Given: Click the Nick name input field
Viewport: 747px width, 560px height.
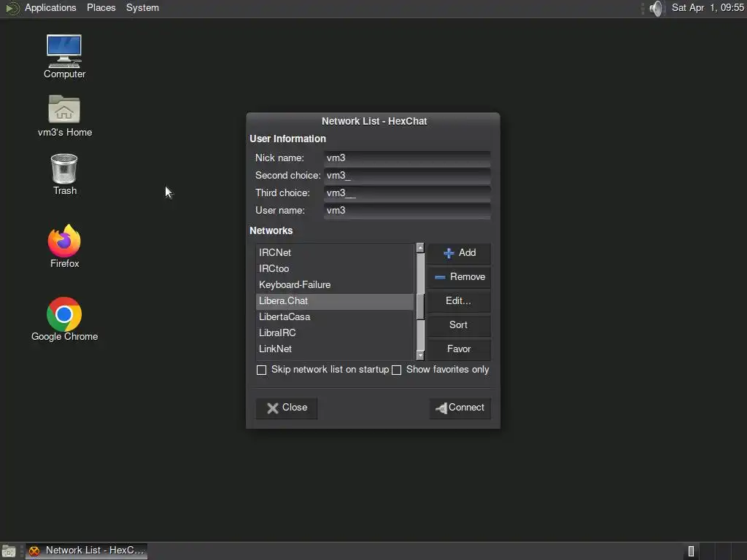Looking at the screenshot, I should pyautogui.click(x=407, y=158).
